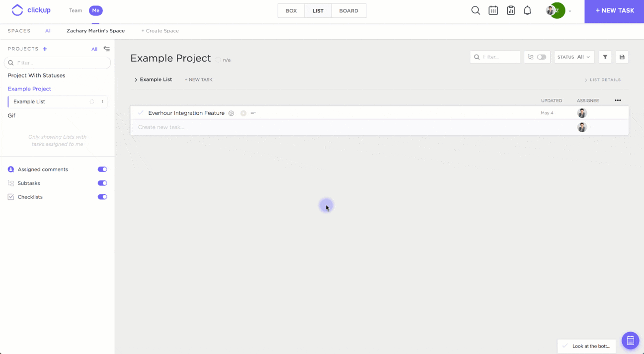Screen dimensions: 644x354
Task: Select All spaces tab
Action: click(48, 31)
